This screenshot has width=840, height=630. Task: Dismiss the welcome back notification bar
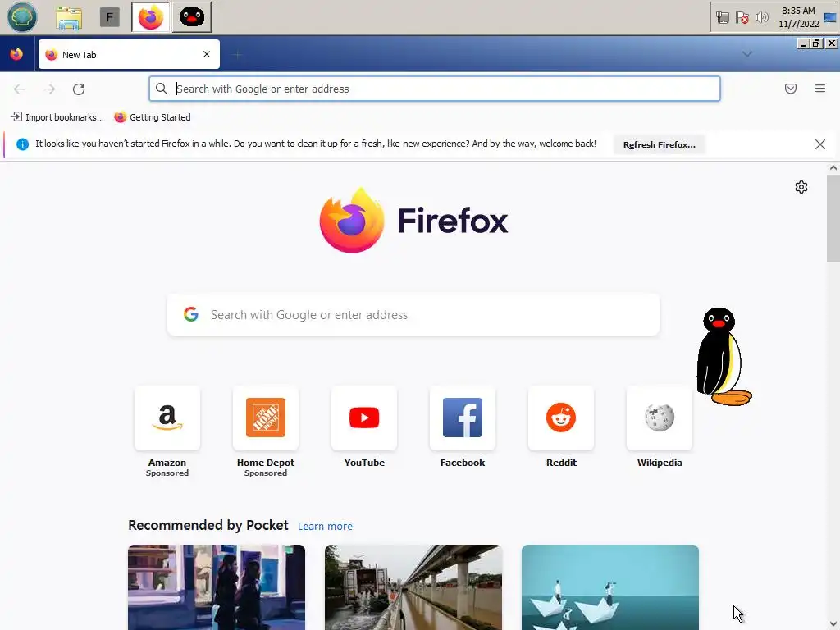[x=820, y=144]
